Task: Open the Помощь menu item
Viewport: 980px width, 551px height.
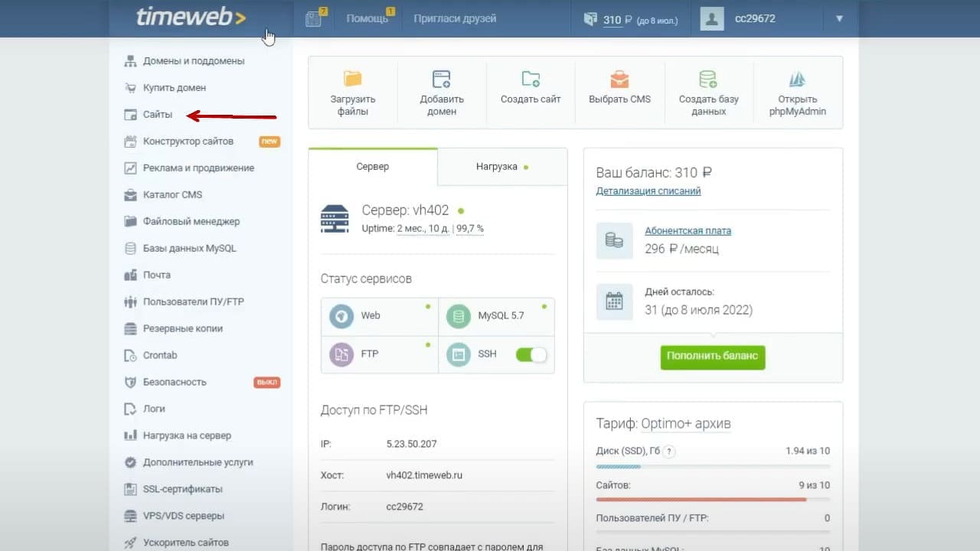Action: 367,18
